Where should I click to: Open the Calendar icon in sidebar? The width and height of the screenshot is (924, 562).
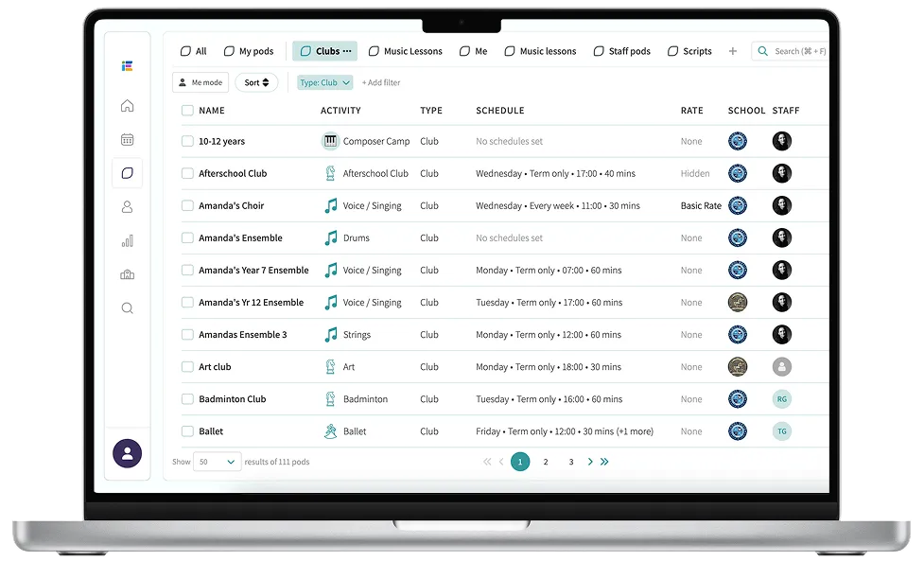[127, 139]
